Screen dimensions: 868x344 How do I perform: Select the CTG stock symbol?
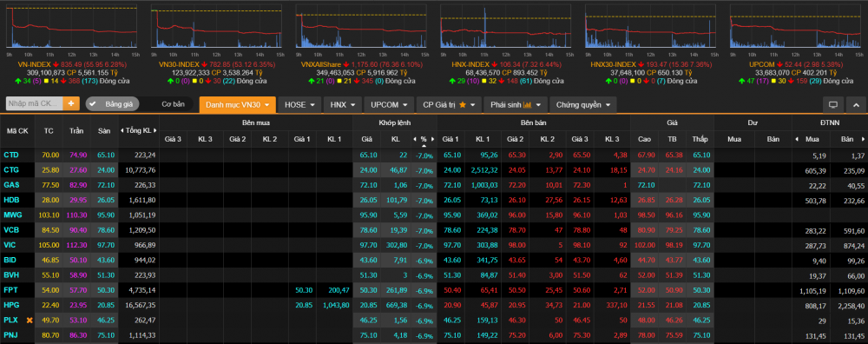(10, 170)
